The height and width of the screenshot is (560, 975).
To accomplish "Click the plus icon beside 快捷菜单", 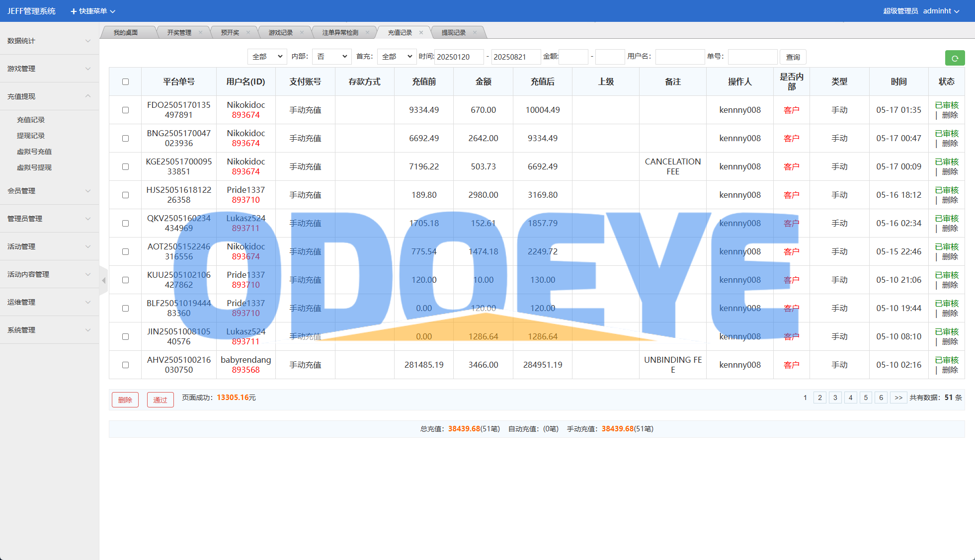I will [x=74, y=11].
